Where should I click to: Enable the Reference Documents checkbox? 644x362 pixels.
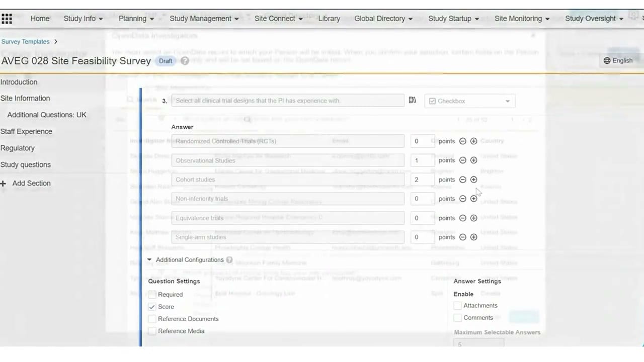(x=152, y=319)
